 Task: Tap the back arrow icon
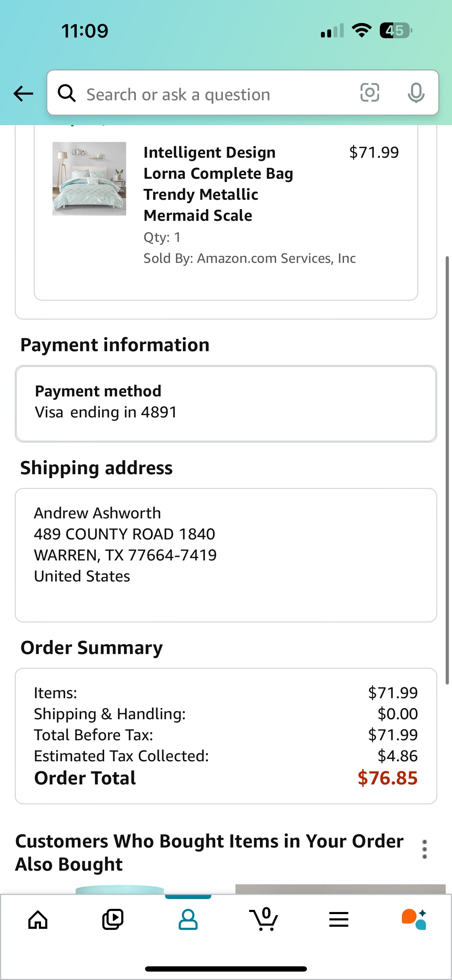23,93
